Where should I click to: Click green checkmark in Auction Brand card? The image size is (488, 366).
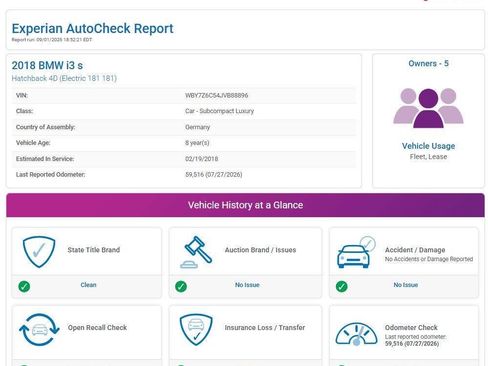point(181,286)
